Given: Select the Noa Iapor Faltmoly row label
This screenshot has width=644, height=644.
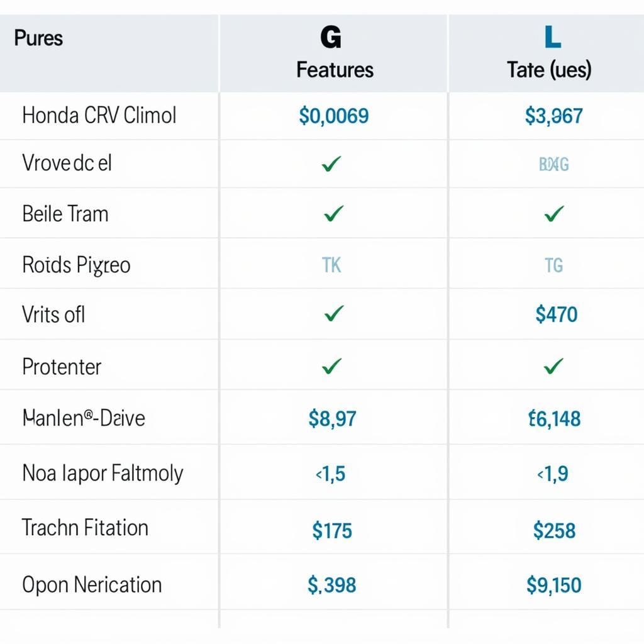Looking at the screenshot, I should coord(103,473).
